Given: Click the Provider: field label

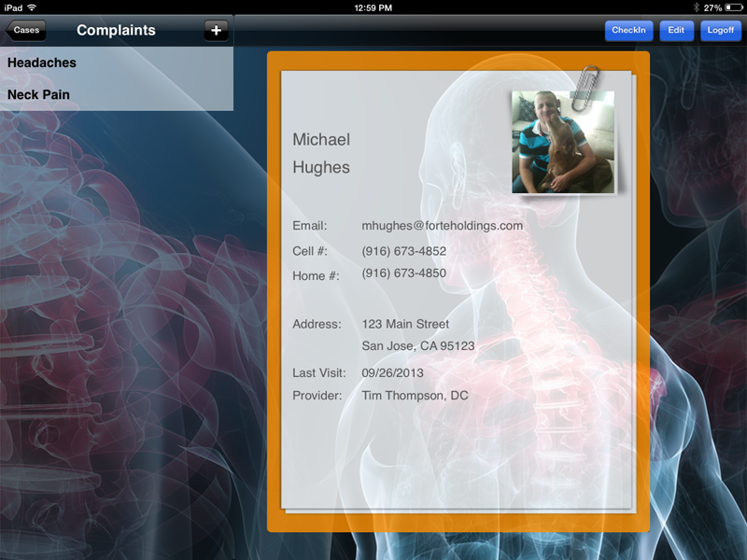Looking at the screenshot, I should tap(317, 396).
